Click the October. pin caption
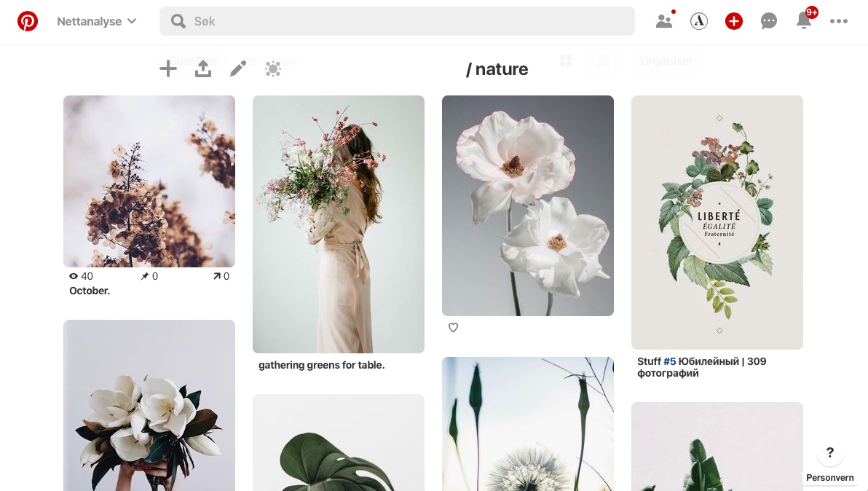 [x=90, y=291]
